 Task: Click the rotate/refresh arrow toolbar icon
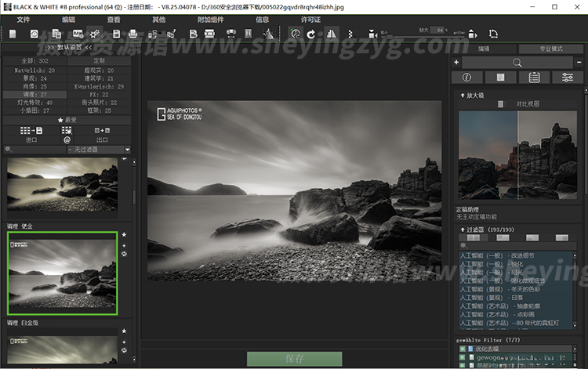[312, 34]
